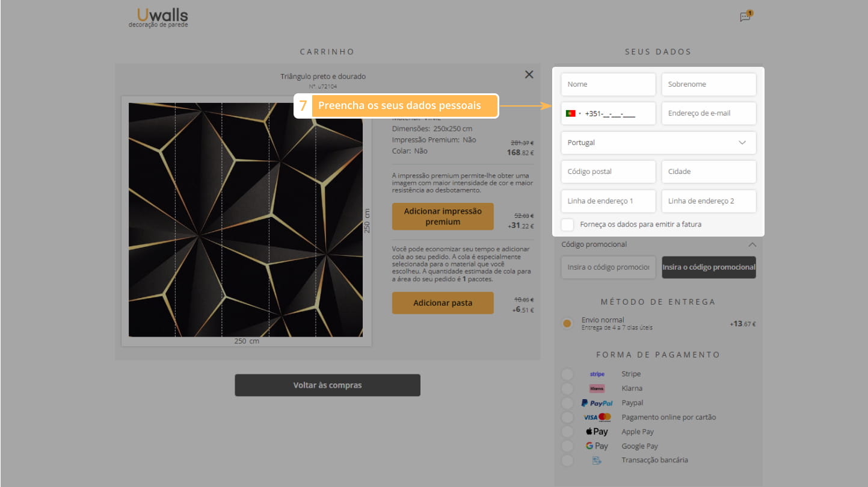
Task: Select Google Pay payment radio button
Action: click(x=567, y=446)
